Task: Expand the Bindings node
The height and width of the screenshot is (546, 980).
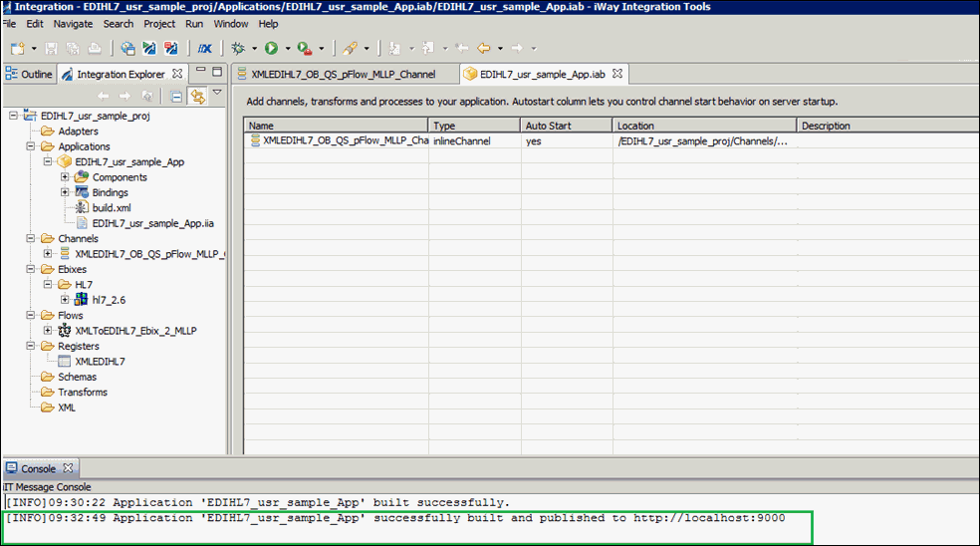Action: coord(65,192)
